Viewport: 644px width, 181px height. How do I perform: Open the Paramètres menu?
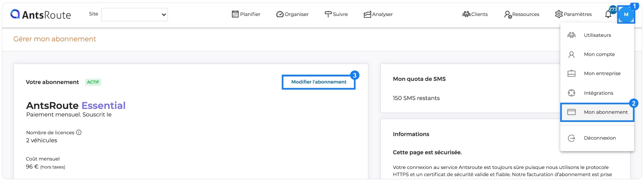[573, 14]
